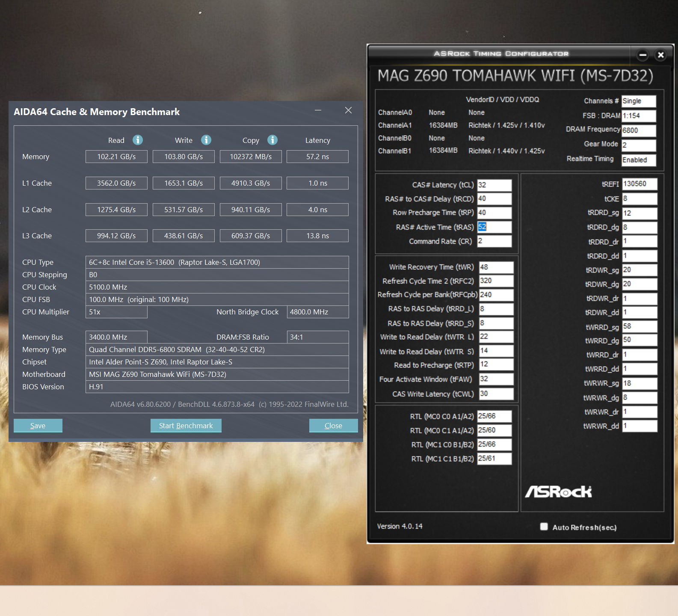This screenshot has width=678, height=616.
Task: Minimize the ASRock Timing Configurator window
Action: tap(642, 55)
